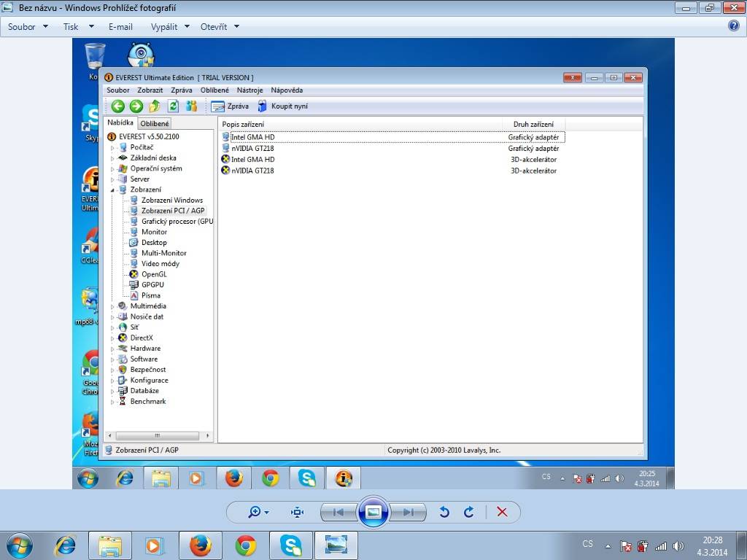
Task: Open the Nástroje menu in EVEREST
Action: tap(249, 90)
